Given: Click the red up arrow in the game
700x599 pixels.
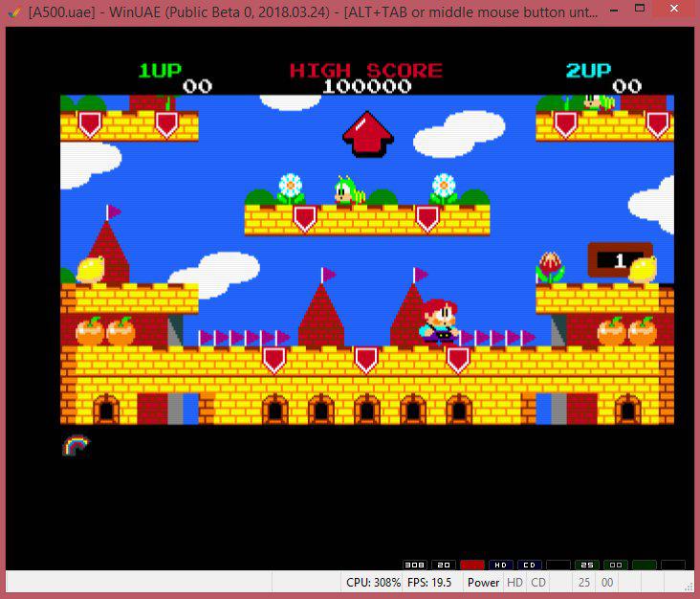Looking at the screenshot, I should tap(368, 134).
